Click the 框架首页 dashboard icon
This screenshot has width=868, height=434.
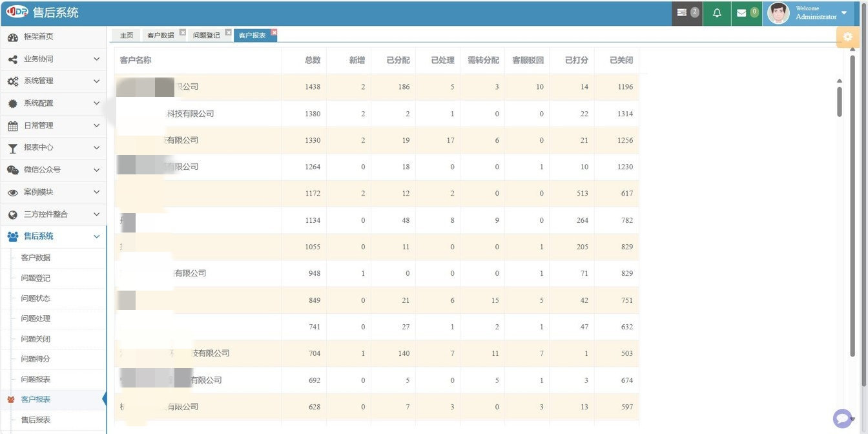click(x=13, y=37)
